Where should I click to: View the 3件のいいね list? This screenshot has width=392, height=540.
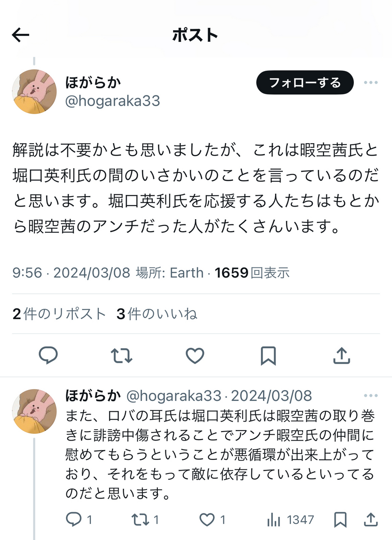click(157, 314)
